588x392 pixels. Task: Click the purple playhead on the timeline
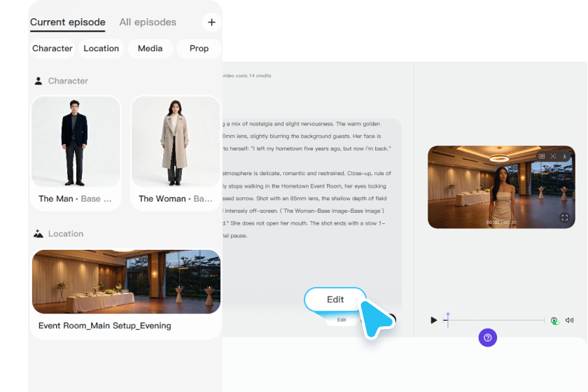coord(448,320)
